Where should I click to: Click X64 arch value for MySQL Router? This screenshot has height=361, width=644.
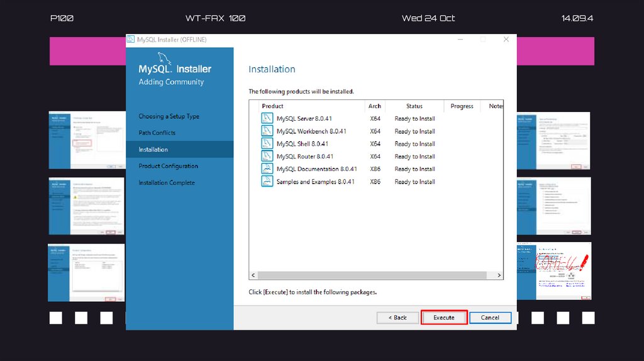(375, 156)
